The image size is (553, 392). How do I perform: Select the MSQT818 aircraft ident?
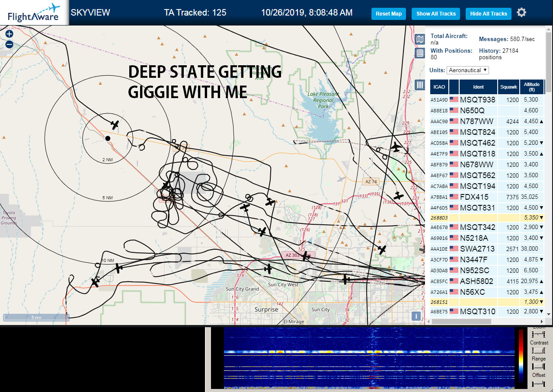[x=478, y=153]
